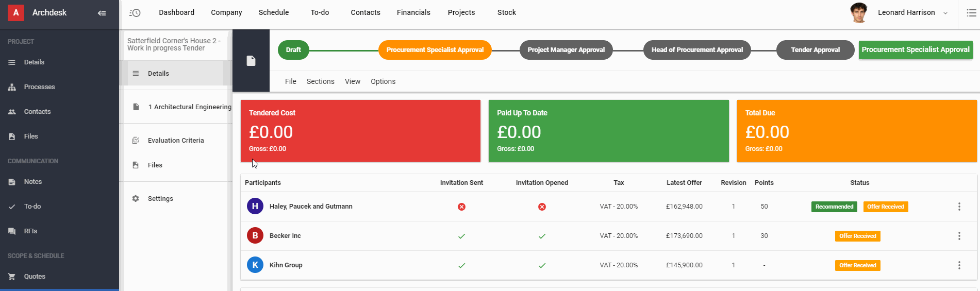Image resolution: width=980 pixels, height=291 pixels.
Task: Expand the Leonard Harrison user dropdown
Action: pyautogui.click(x=945, y=13)
